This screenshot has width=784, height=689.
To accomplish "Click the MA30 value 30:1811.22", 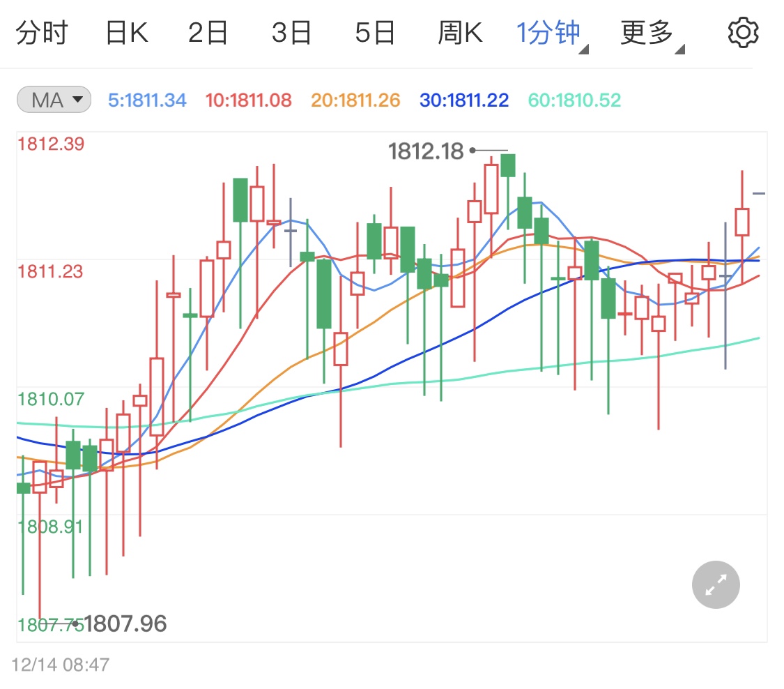I will click(464, 100).
